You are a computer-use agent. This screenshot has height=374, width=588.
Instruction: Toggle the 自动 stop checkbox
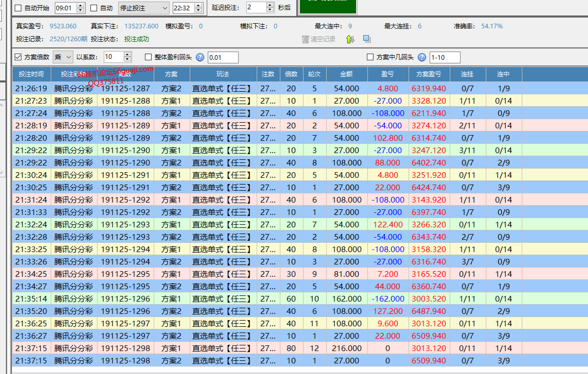94,8
